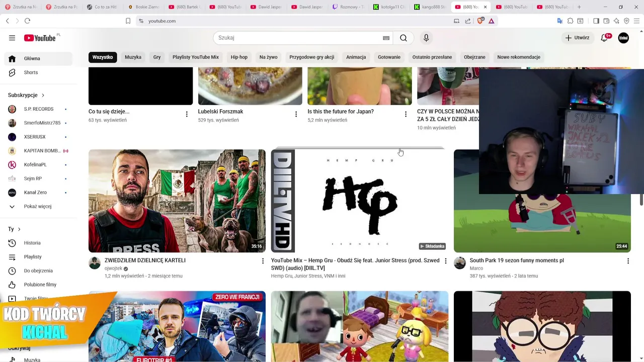Open the on-screen keyboard icon in the search box
Image resolution: width=644 pixels, height=362 pixels.
point(386,38)
